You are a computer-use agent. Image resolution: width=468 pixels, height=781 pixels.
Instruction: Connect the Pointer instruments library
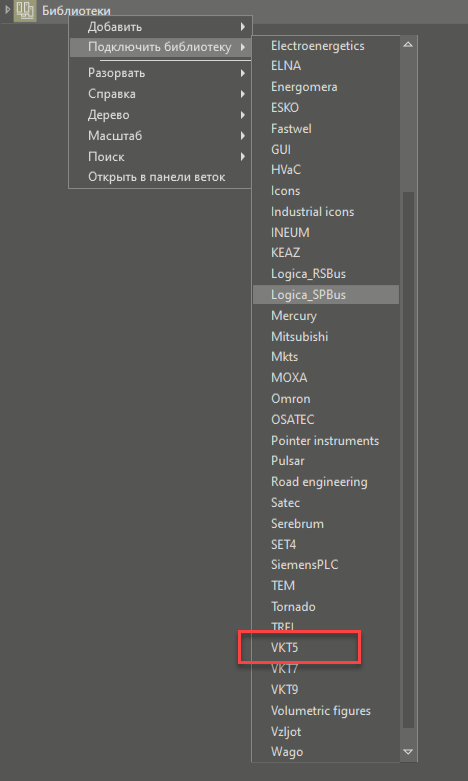(326, 441)
